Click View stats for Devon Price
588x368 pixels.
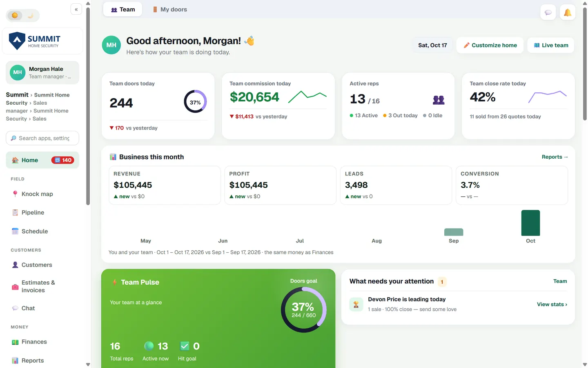(x=552, y=304)
